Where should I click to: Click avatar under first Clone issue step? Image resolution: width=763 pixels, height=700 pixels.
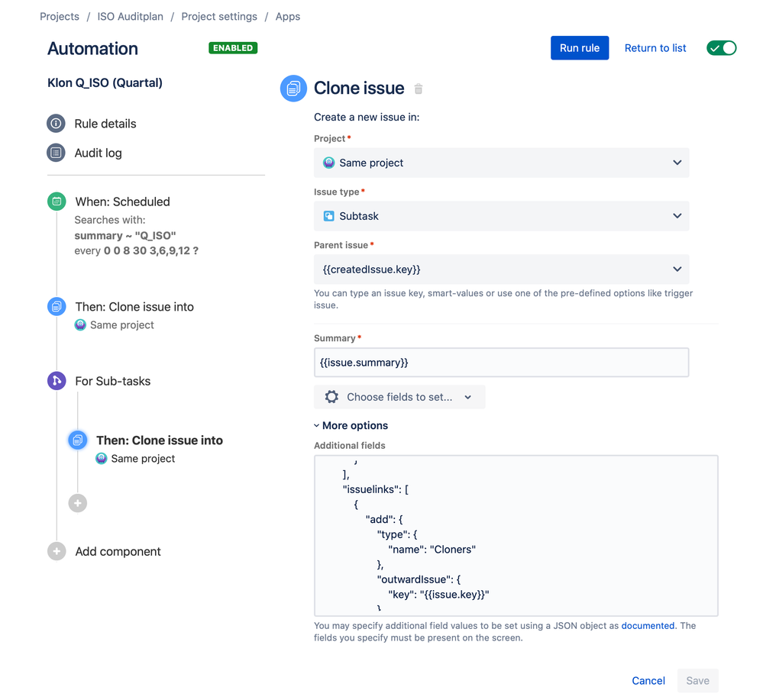click(x=80, y=325)
